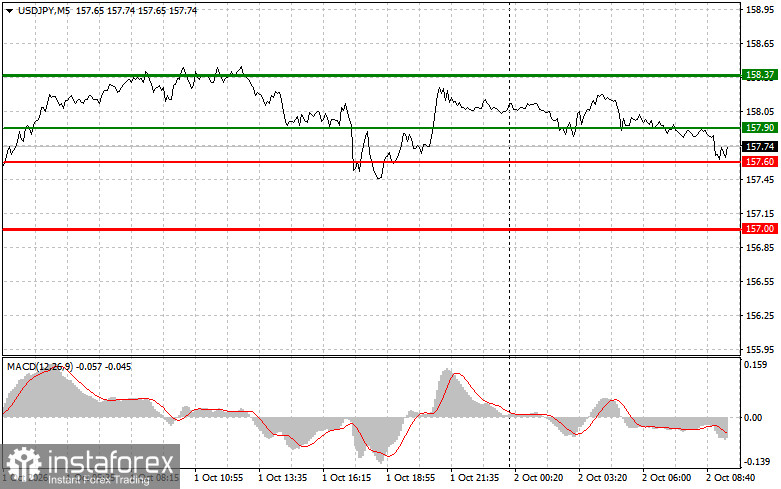
Task: Click the 157.15 price axis value
Action: coord(760,214)
